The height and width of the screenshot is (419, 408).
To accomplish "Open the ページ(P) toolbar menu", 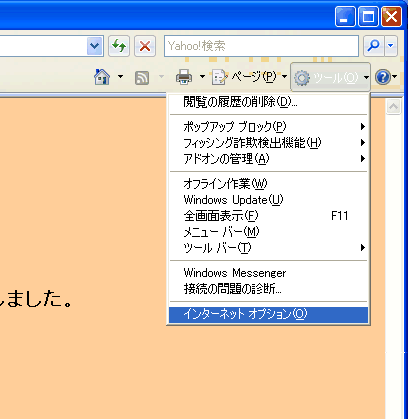I will pos(250,77).
